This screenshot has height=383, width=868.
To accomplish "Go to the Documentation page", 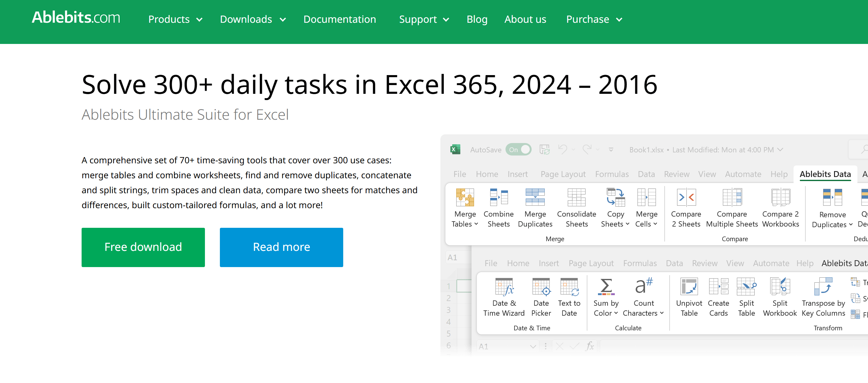I will tap(339, 19).
